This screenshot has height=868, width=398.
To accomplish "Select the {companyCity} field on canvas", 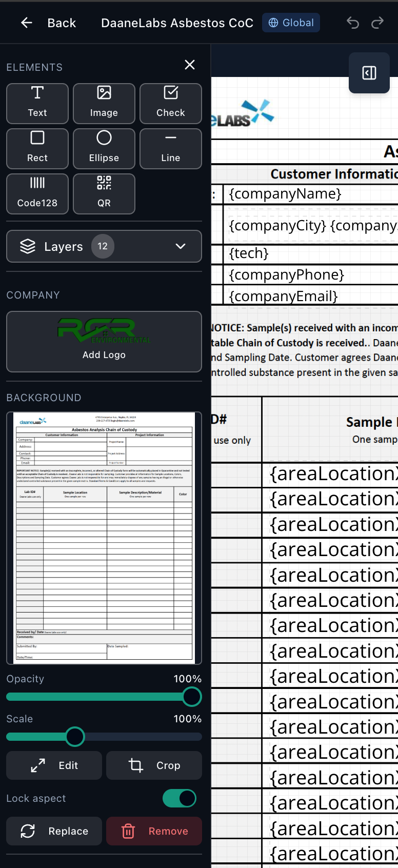I will tap(277, 226).
